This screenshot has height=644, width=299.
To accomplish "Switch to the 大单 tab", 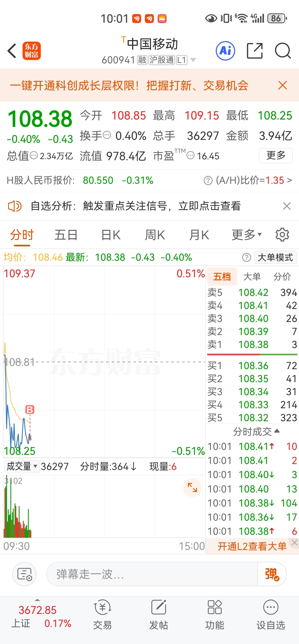I will pyautogui.click(x=252, y=276).
